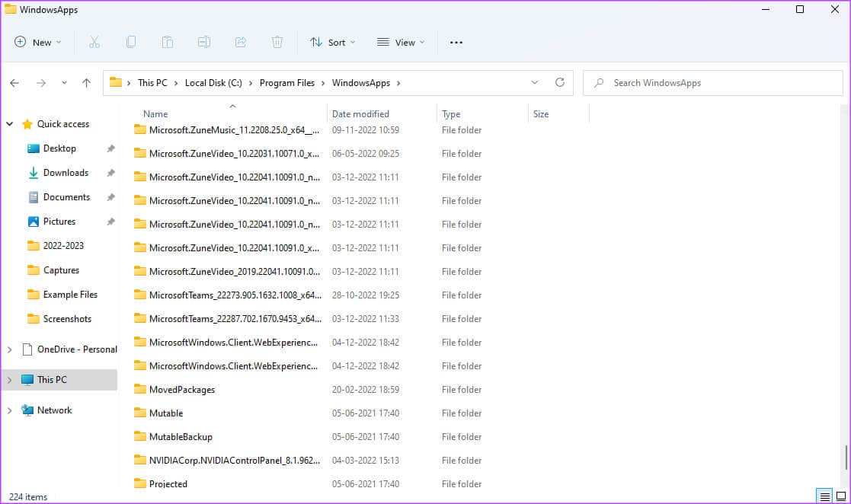Open Documents in Quick access
This screenshot has height=504, width=851.
pyautogui.click(x=66, y=197)
